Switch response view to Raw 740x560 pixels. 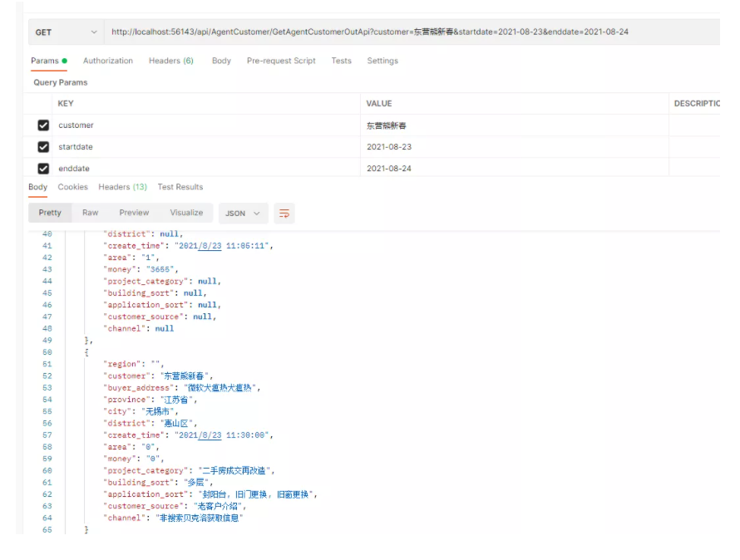(90, 213)
